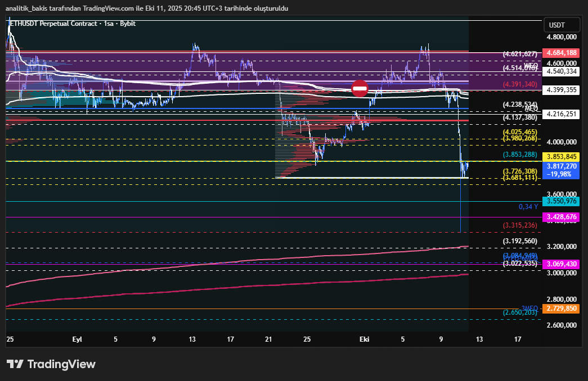The height and width of the screenshot is (381, 588).
Task: Click the no-entry prohibition icon on the chart
Action: point(361,88)
